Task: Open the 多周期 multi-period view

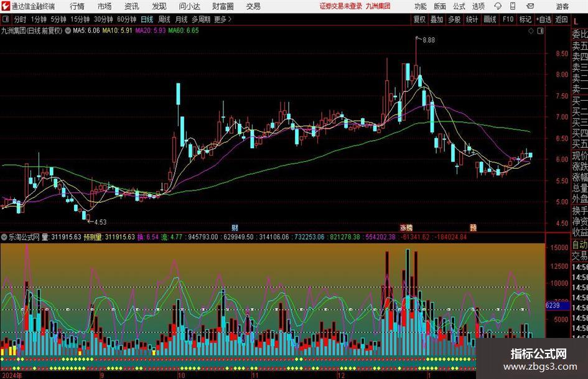Action: (x=201, y=19)
